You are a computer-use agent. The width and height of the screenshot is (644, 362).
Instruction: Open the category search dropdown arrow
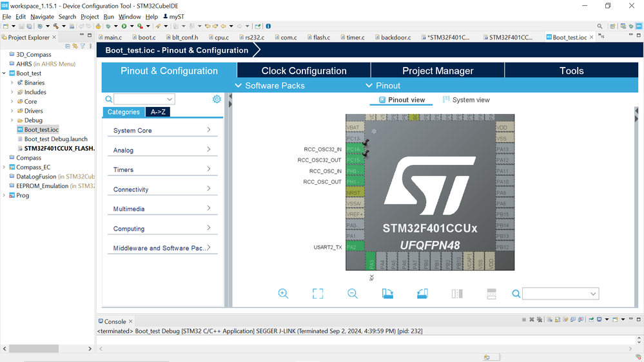click(170, 99)
